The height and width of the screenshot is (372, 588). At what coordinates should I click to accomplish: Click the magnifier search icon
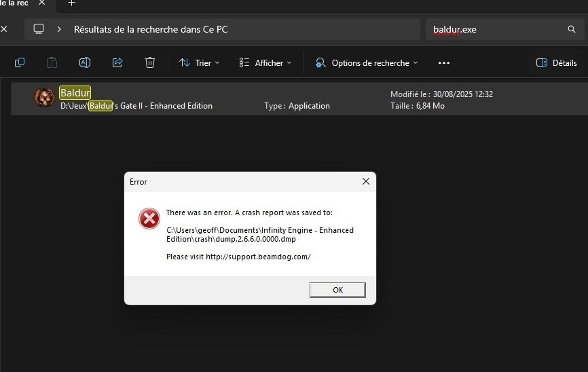coord(572,29)
